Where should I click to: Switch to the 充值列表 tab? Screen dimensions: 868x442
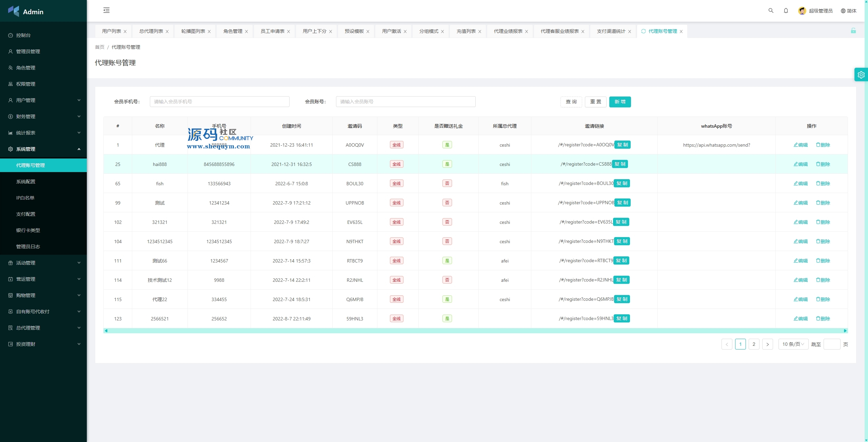pyautogui.click(x=466, y=31)
